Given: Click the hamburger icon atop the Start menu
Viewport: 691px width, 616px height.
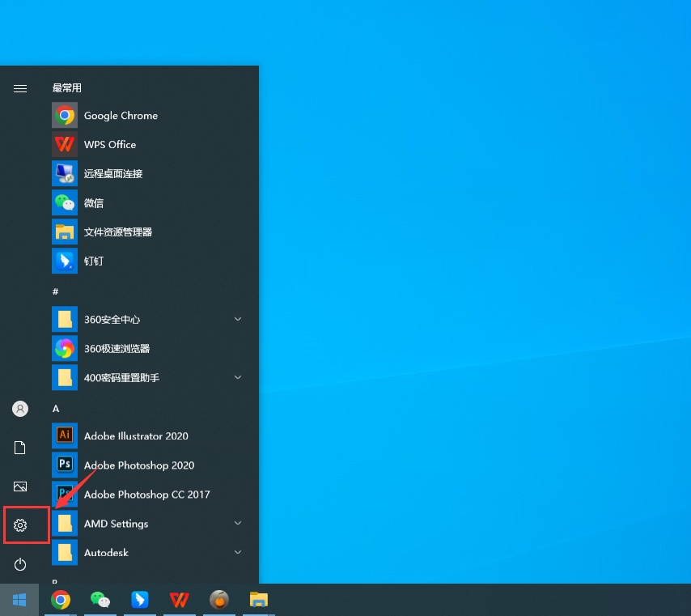Looking at the screenshot, I should point(19,88).
